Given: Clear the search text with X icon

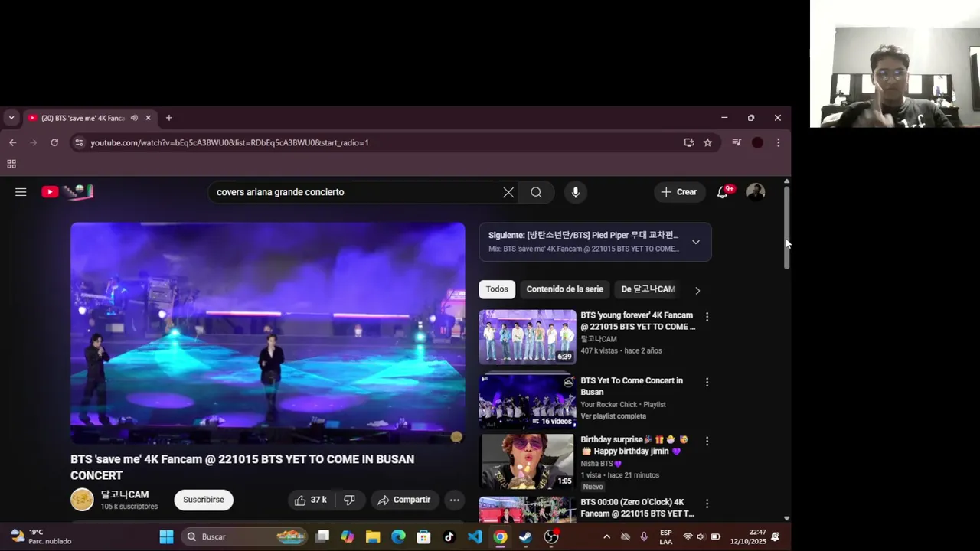Looking at the screenshot, I should click(x=508, y=192).
